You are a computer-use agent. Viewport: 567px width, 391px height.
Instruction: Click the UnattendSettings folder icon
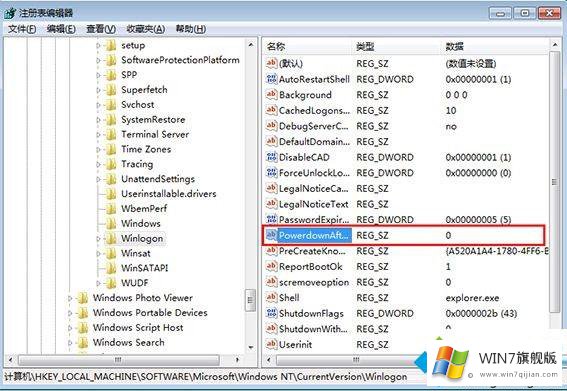(111, 179)
